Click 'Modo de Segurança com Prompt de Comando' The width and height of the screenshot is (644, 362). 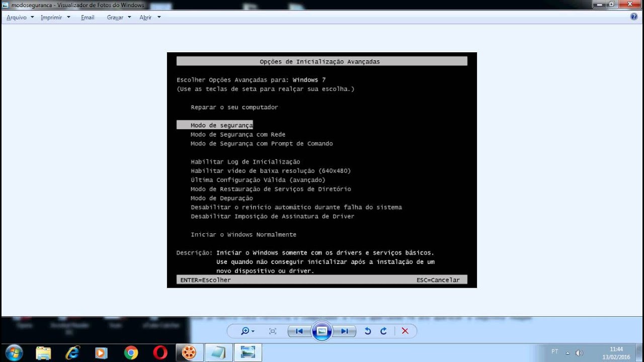(262, 143)
